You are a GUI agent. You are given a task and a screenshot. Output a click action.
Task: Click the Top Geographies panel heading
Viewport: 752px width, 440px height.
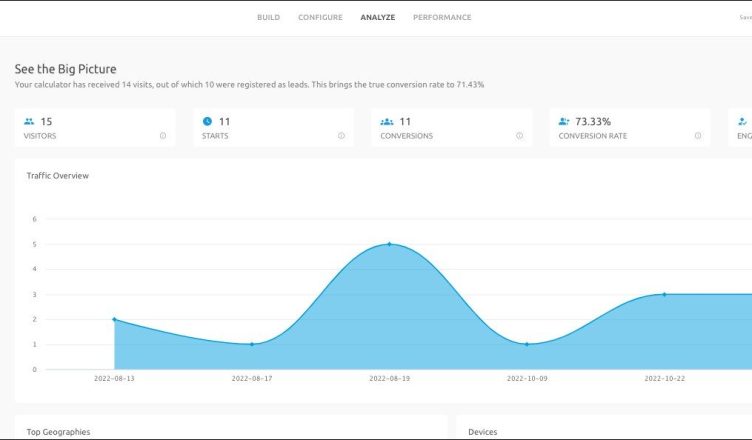(58, 432)
